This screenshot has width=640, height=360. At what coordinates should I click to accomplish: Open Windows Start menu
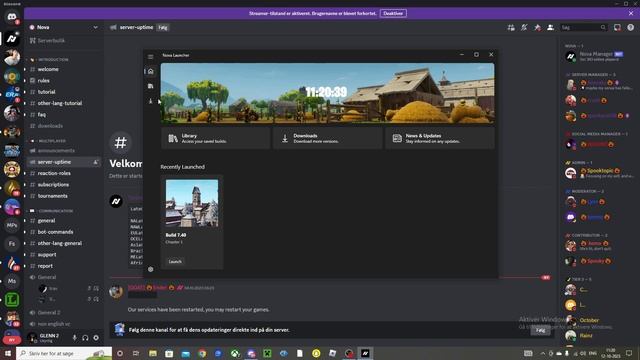pos(7,353)
